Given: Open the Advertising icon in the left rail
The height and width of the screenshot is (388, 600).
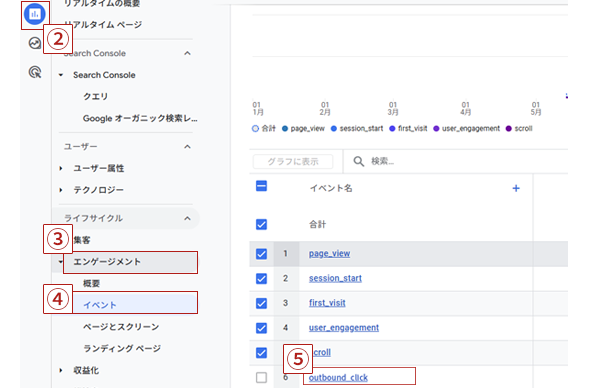Looking at the screenshot, I should (x=35, y=72).
